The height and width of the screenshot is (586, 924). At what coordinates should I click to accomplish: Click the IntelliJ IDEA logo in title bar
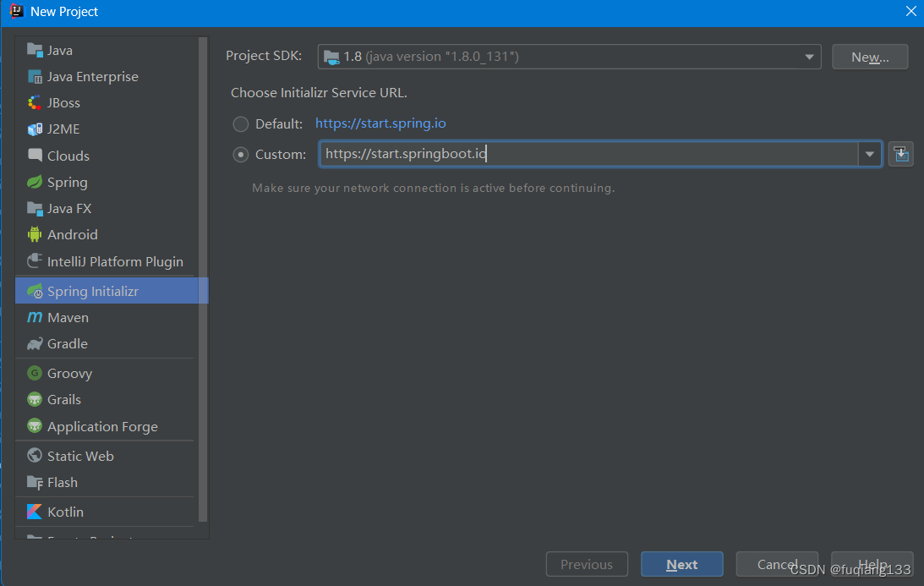point(16,11)
